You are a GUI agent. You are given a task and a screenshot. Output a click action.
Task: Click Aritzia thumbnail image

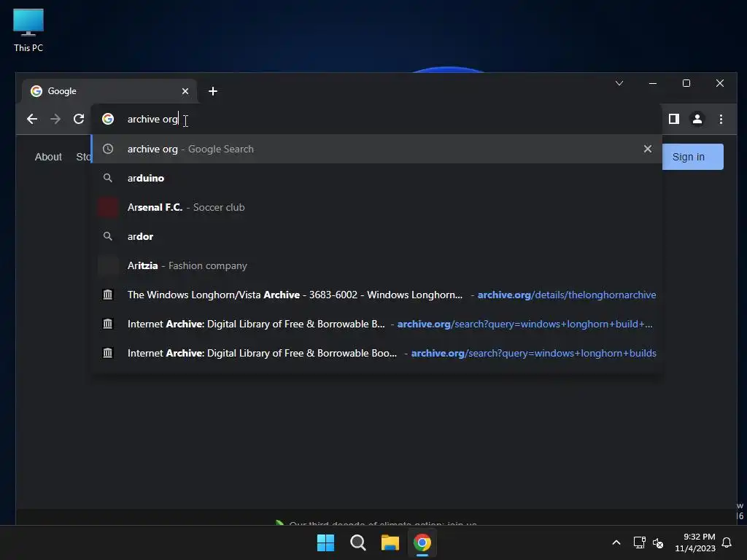pyautogui.click(x=108, y=265)
